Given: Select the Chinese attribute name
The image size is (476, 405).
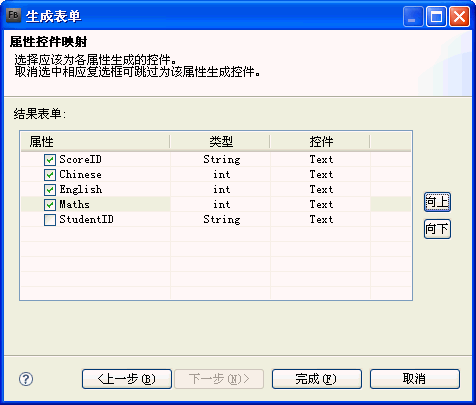Looking at the screenshot, I should [80, 174].
